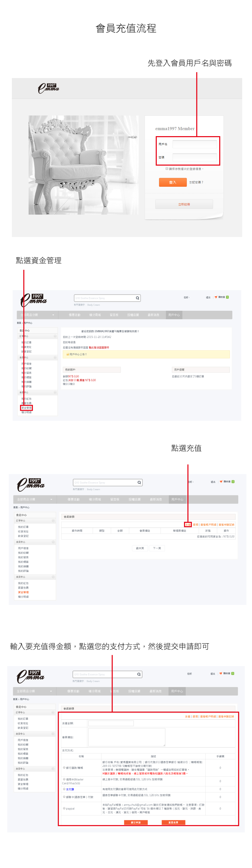
Task: Open the shopping cart icon in the payment form header
Action: [x=221, y=673]
